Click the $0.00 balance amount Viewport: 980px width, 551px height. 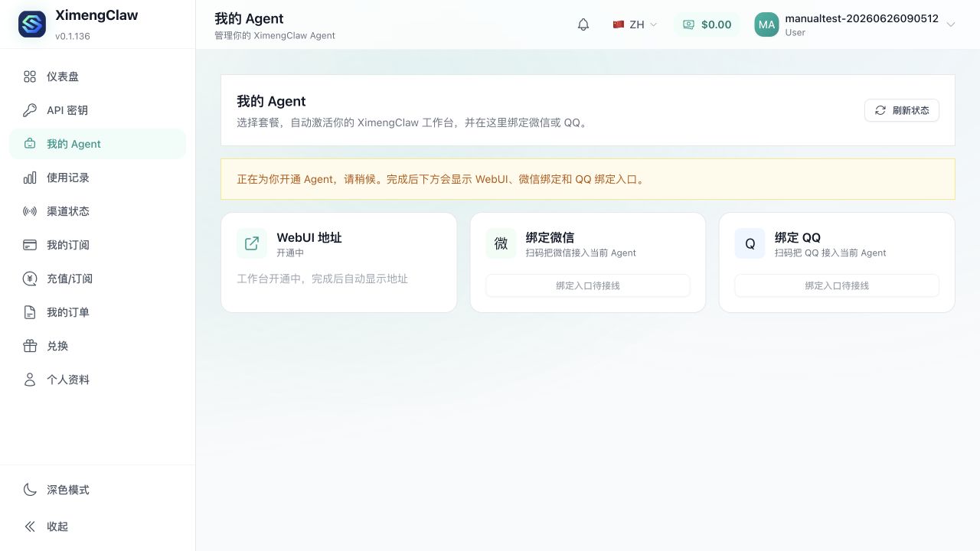coord(716,24)
